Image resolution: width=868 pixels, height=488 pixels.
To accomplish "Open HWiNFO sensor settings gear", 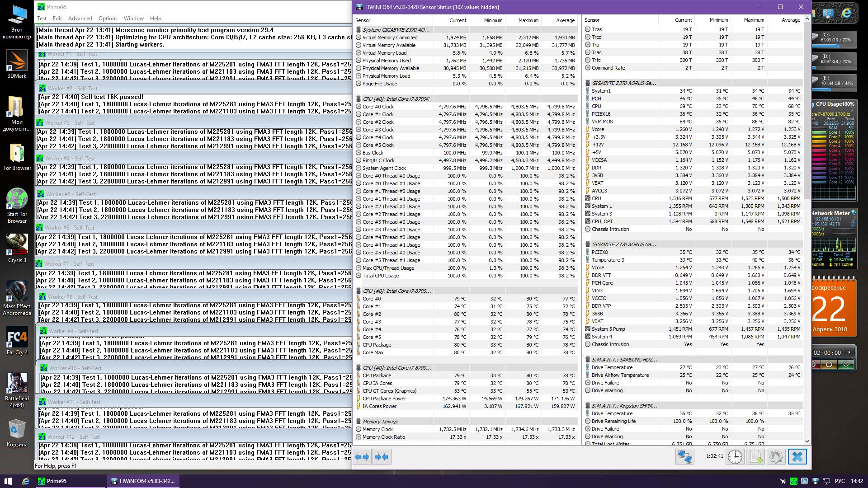I will tap(776, 457).
